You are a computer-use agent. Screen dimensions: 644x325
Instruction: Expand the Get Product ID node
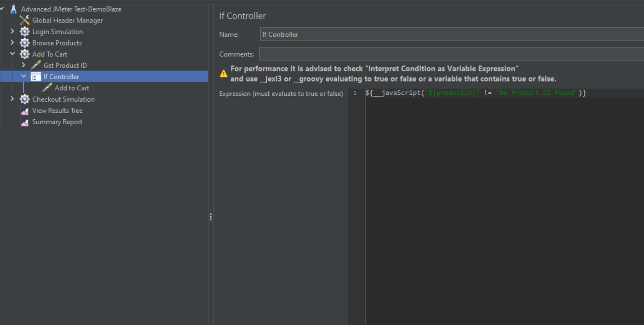tap(24, 65)
